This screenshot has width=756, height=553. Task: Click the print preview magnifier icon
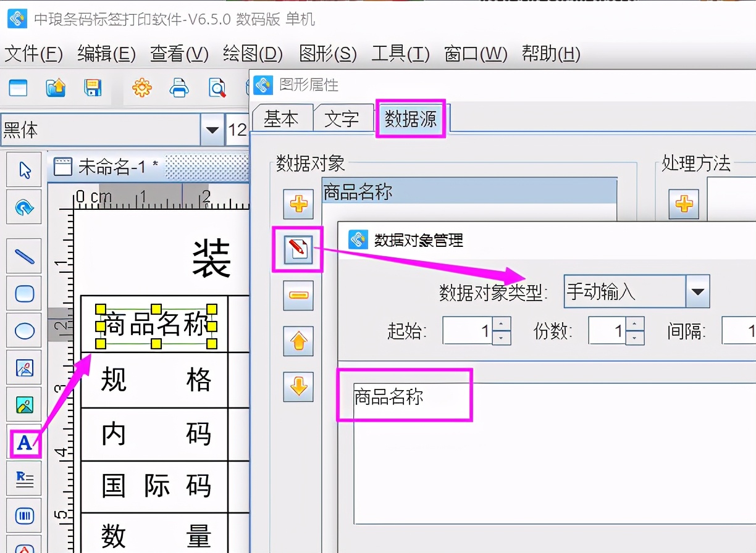pos(217,88)
